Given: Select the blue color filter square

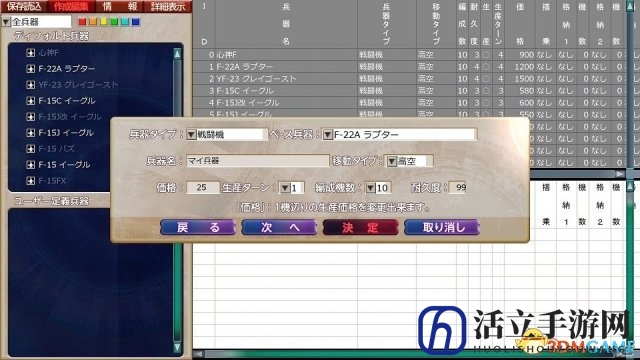Looking at the screenshot, I should [136, 22].
